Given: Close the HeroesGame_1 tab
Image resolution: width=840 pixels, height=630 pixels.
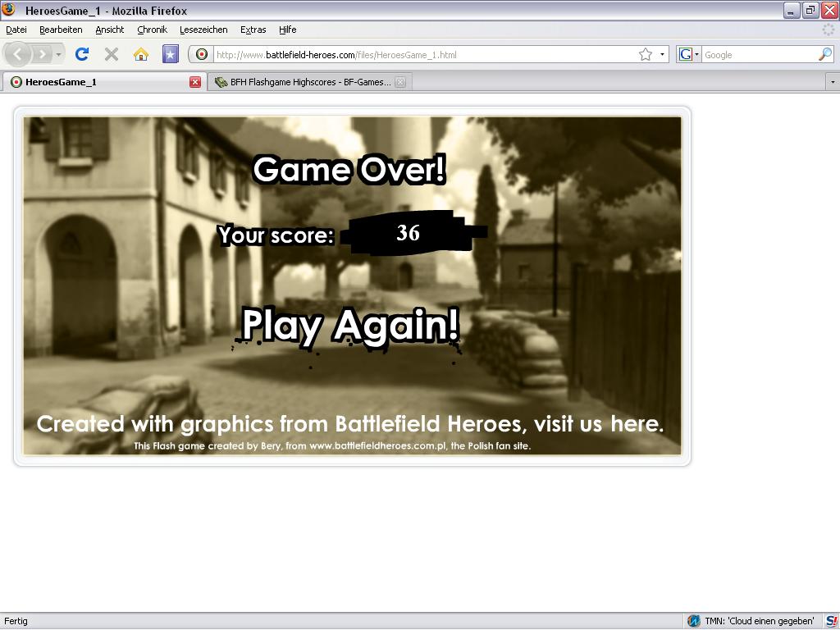Looking at the screenshot, I should (195, 82).
